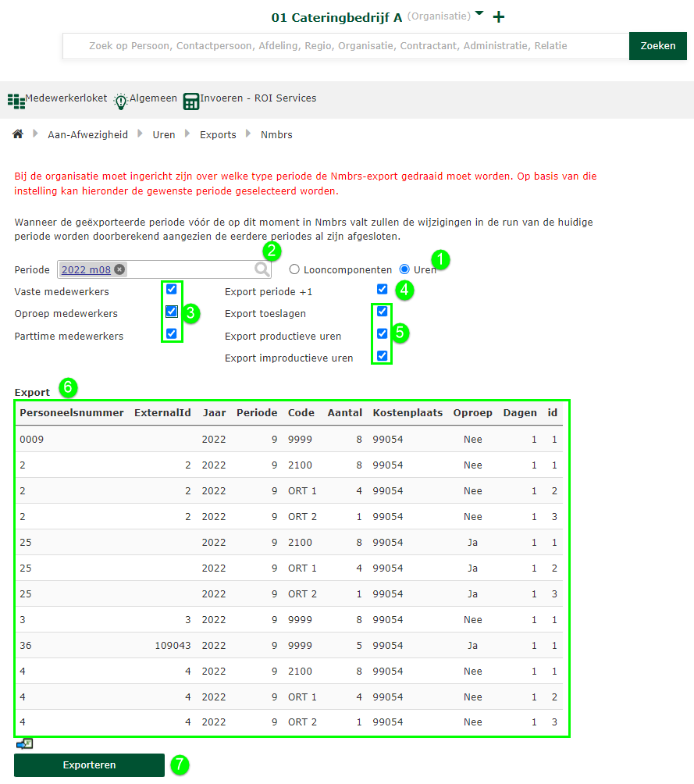Toggle the Export toeslagen checkbox
The width and height of the screenshot is (694, 784).
[382, 312]
